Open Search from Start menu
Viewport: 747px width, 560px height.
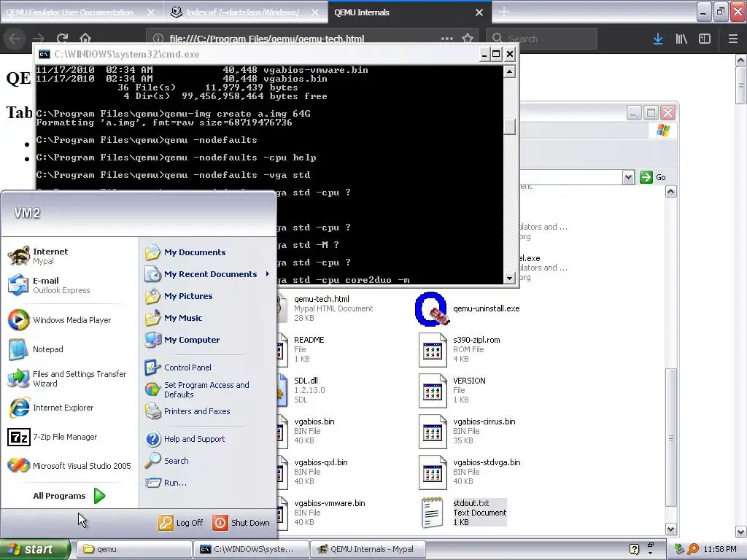coord(167,461)
